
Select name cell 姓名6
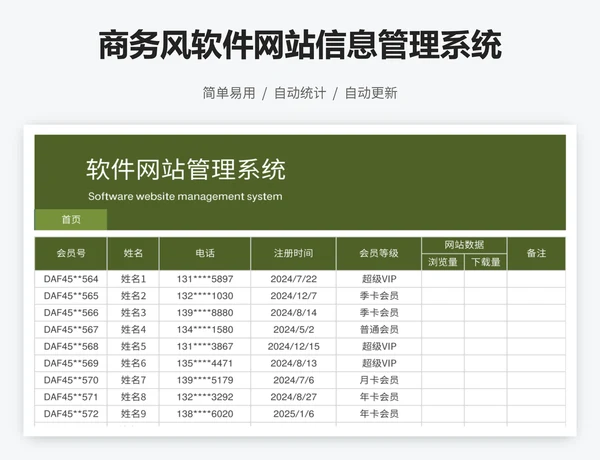coord(133,363)
